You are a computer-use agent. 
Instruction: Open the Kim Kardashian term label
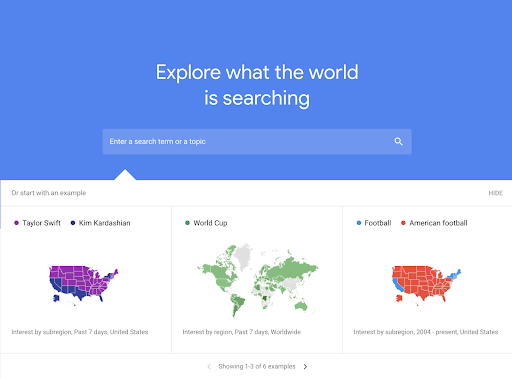tap(105, 223)
